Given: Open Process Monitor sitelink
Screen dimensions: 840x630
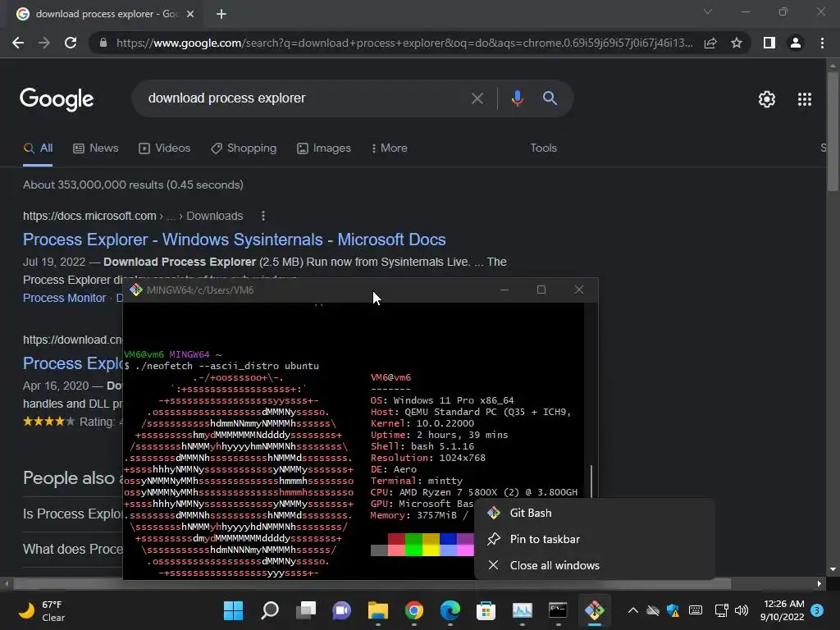Looking at the screenshot, I should [x=64, y=298].
